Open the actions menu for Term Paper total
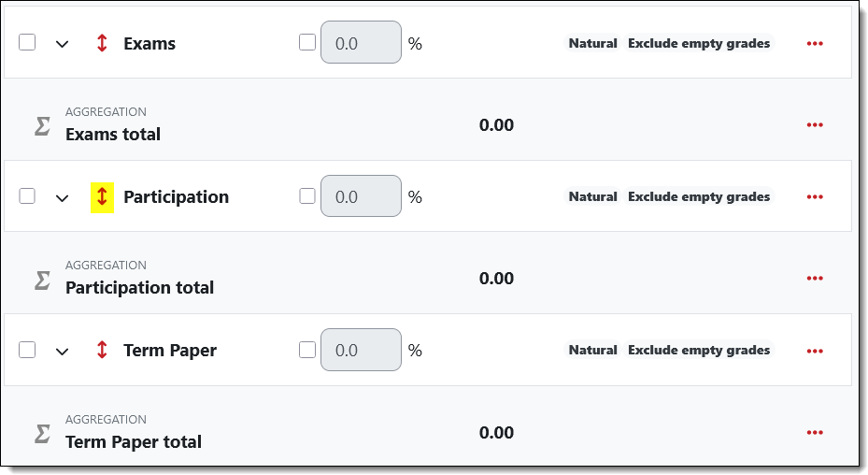This screenshot has height=475, width=868. [x=815, y=433]
